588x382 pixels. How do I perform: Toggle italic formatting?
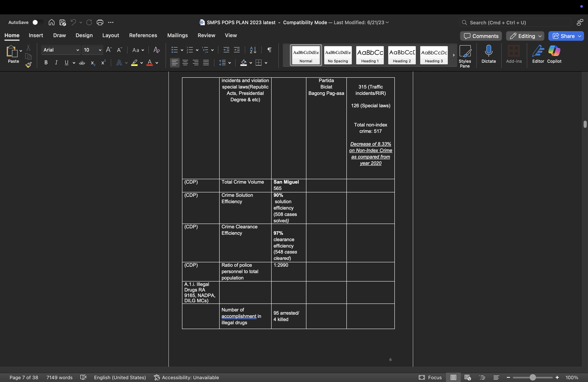(x=56, y=63)
